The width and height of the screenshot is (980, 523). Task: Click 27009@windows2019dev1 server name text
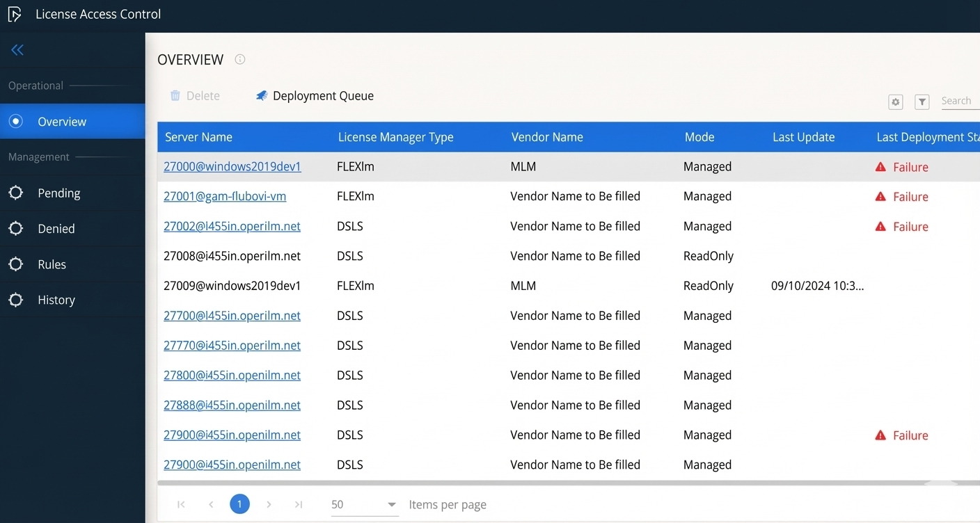pos(232,286)
